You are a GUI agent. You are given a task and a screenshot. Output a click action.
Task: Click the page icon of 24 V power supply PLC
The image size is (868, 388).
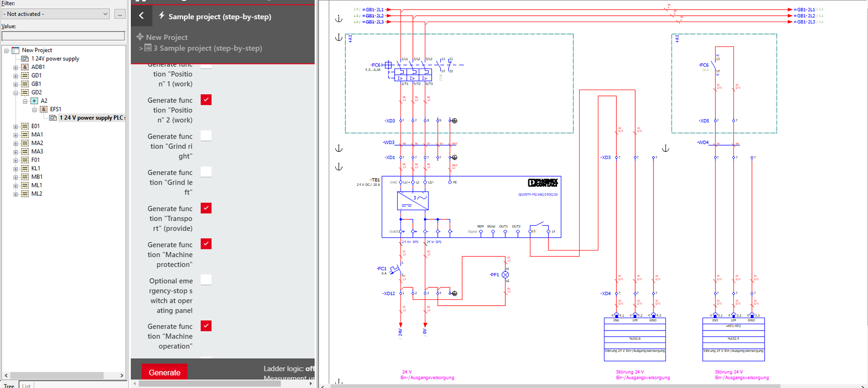tap(53, 118)
